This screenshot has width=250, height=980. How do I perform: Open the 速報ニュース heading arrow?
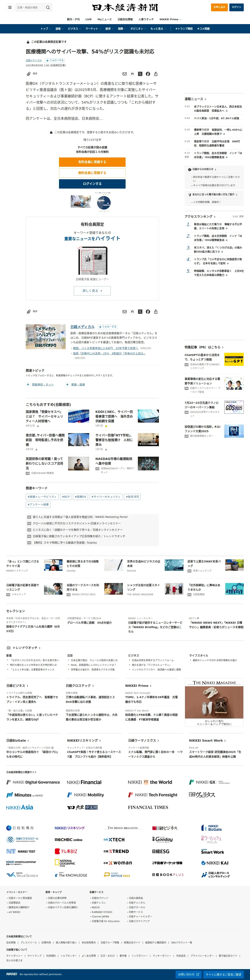[x=205, y=99]
